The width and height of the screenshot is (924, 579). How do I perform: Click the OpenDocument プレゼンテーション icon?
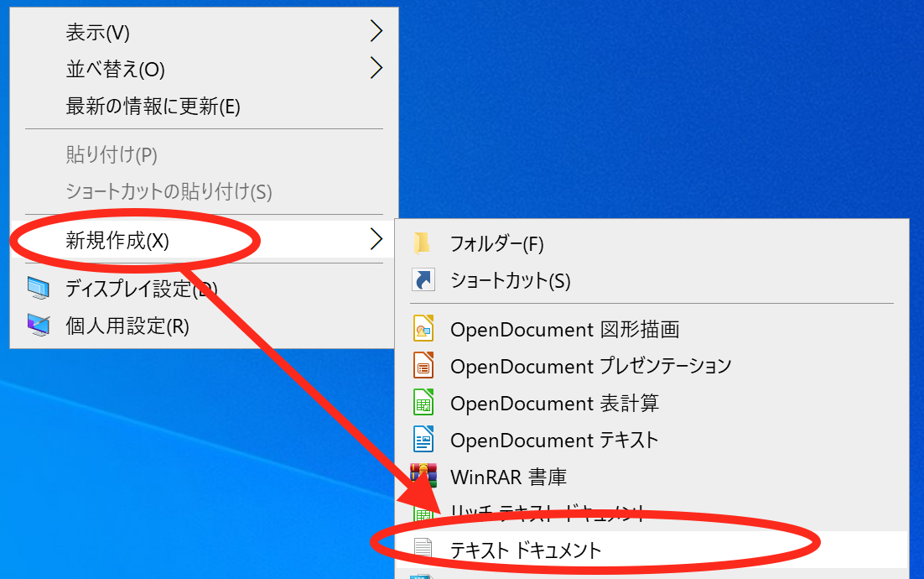(x=423, y=366)
